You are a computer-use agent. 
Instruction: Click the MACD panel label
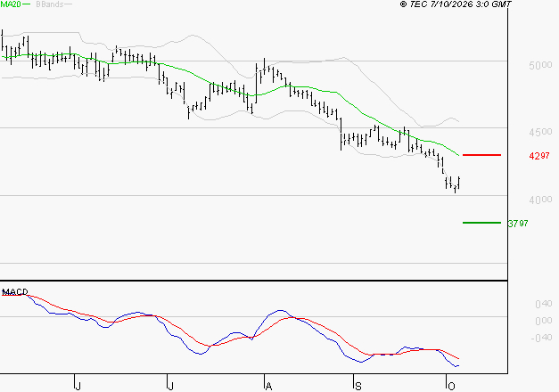click(15, 292)
